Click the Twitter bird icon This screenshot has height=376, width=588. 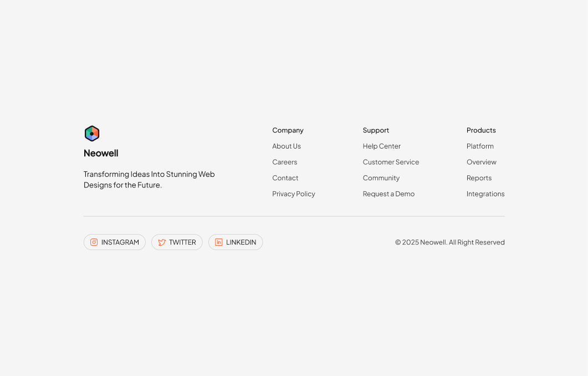[161, 242]
